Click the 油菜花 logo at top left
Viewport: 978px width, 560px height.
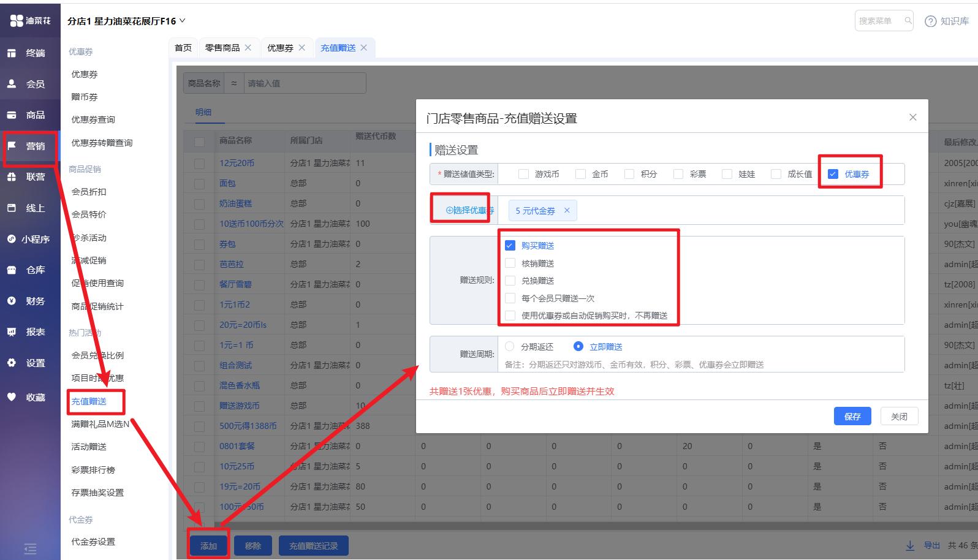click(x=30, y=21)
